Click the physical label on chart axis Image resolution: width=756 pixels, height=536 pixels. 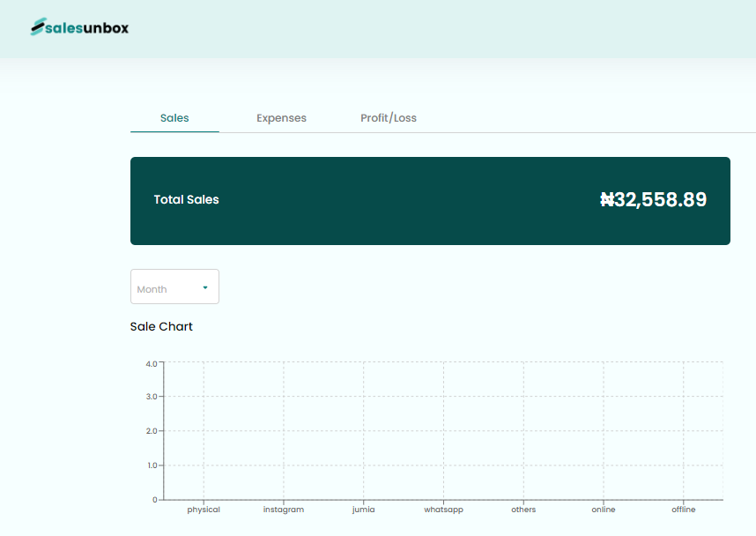coord(204,510)
